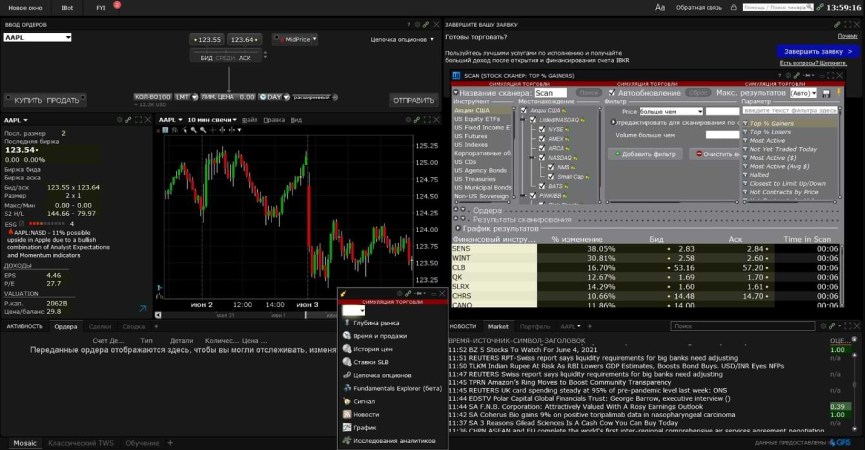Image resolution: width=865 pixels, height=450 pixels.
Task: Select the Ордера activity tab
Action: (x=66, y=326)
